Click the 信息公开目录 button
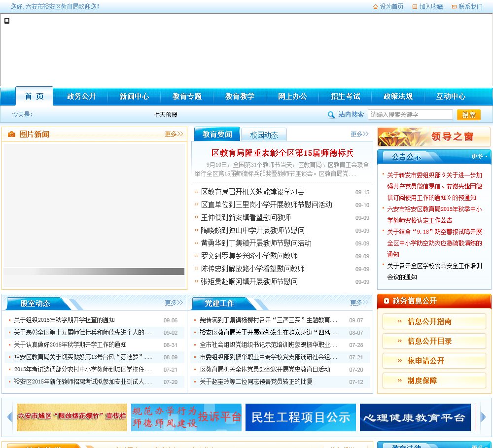Image resolution: width=493 pixels, height=448 pixels. [x=434, y=341]
